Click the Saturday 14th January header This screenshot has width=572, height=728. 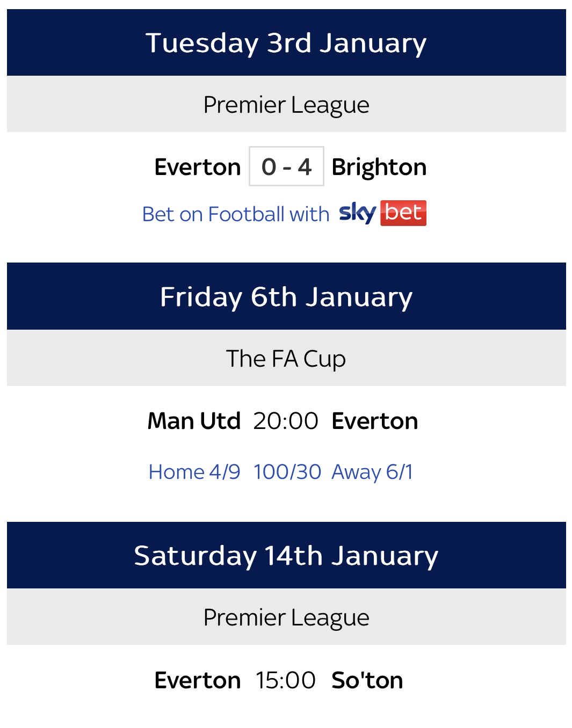tap(286, 555)
